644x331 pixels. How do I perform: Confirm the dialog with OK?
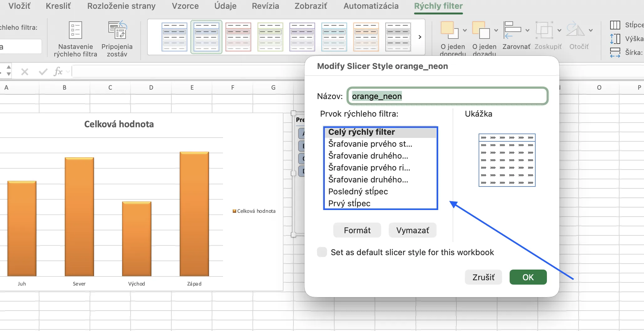pyautogui.click(x=528, y=277)
